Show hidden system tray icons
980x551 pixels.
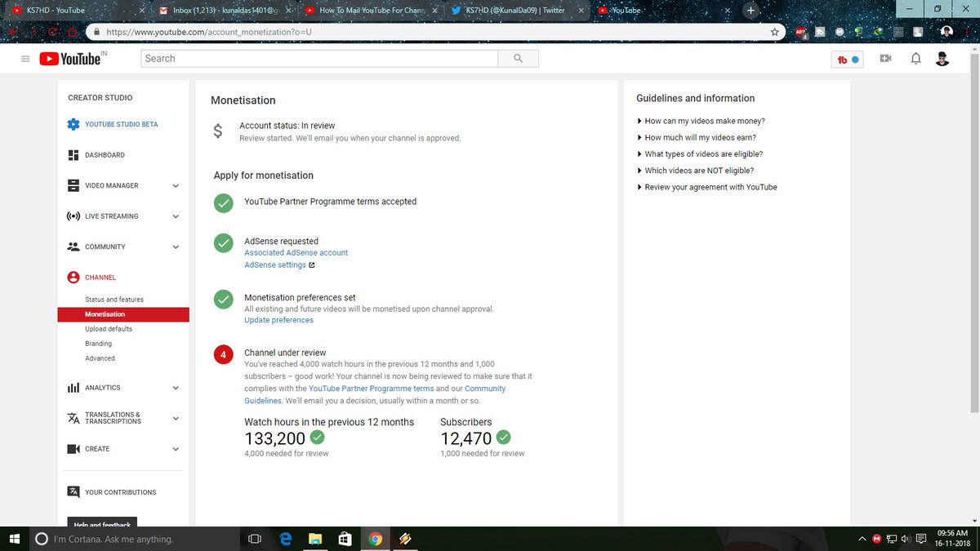(862, 539)
